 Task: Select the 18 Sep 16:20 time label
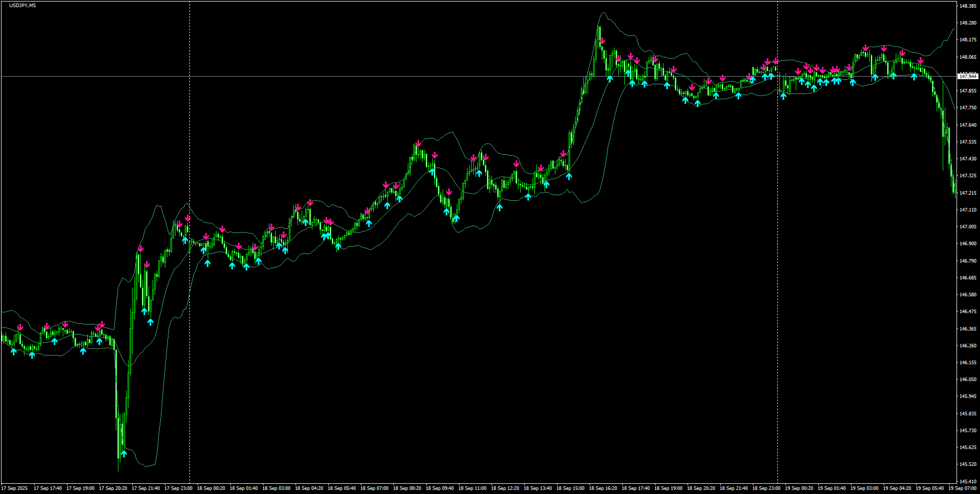603,488
